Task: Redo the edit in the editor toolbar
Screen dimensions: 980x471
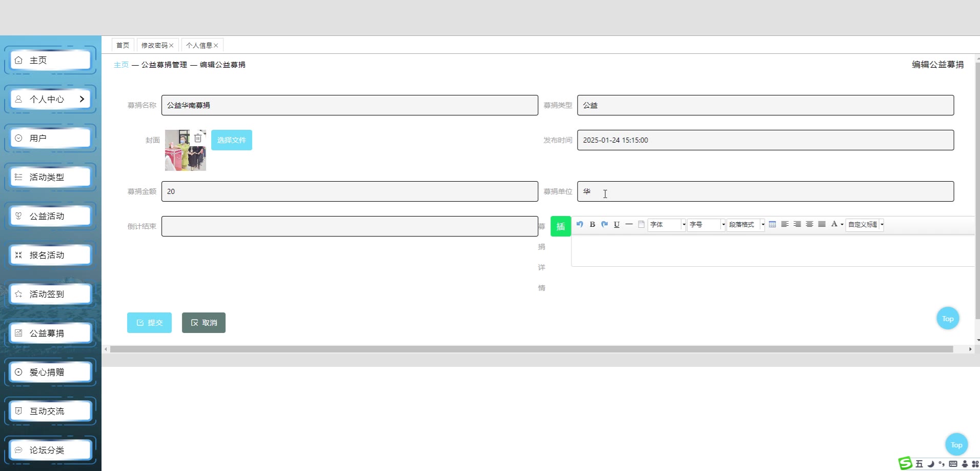Action: (604, 224)
